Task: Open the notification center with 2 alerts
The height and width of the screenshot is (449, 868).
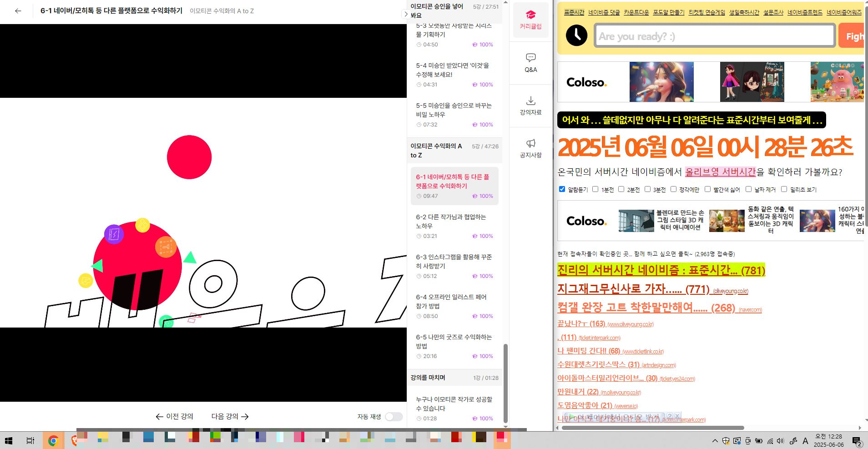Action: (857, 441)
